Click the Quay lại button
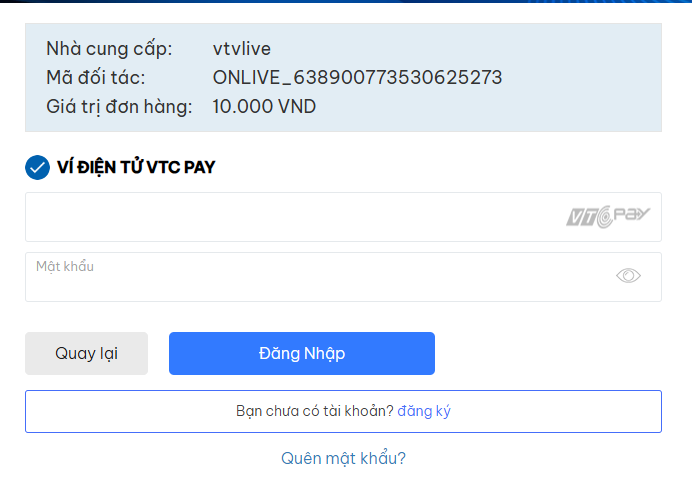The image size is (692, 487). click(x=86, y=353)
